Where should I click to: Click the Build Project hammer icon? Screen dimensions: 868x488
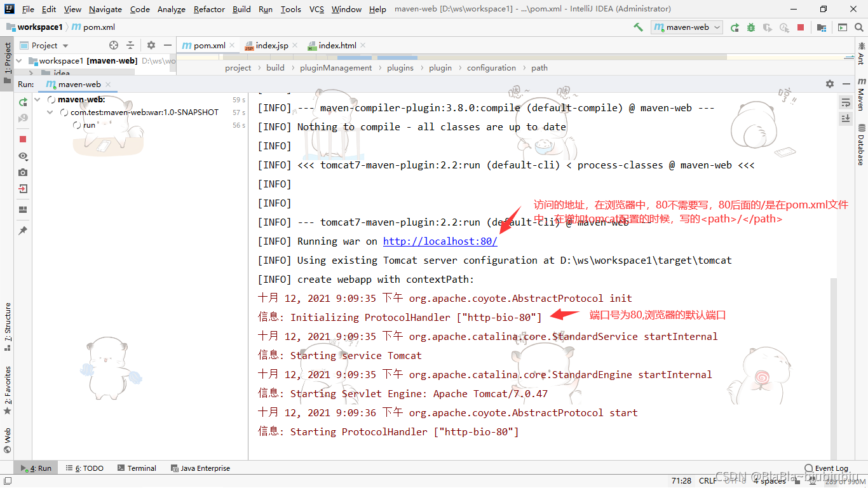[x=638, y=27]
